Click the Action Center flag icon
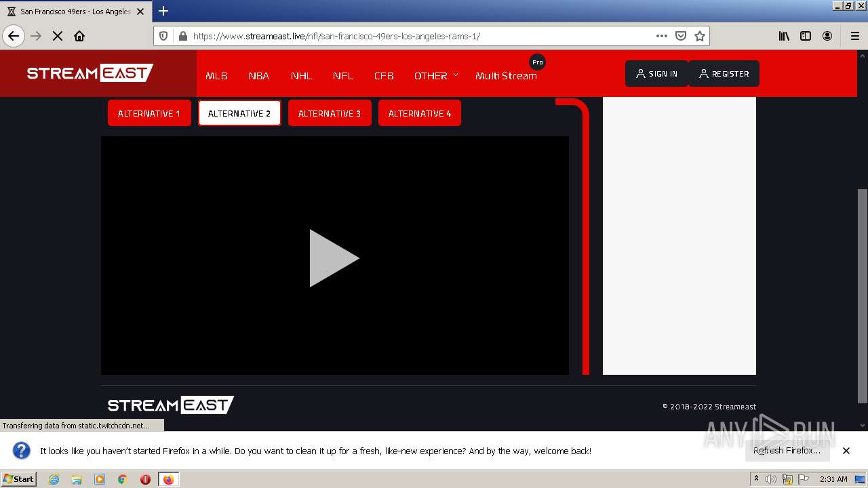The image size is (868, 488). point(804,479)
